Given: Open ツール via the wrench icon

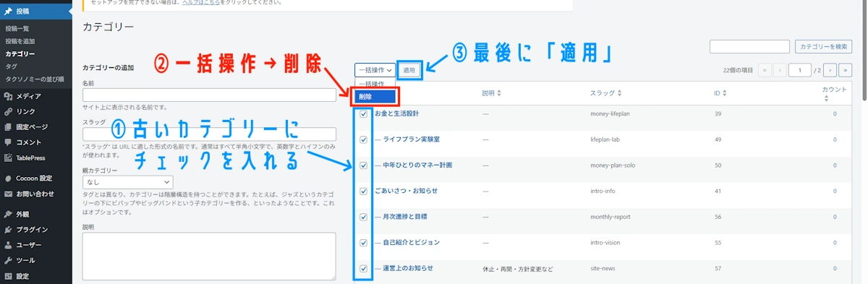Looking at the screenshot, I should coord(8,260).
